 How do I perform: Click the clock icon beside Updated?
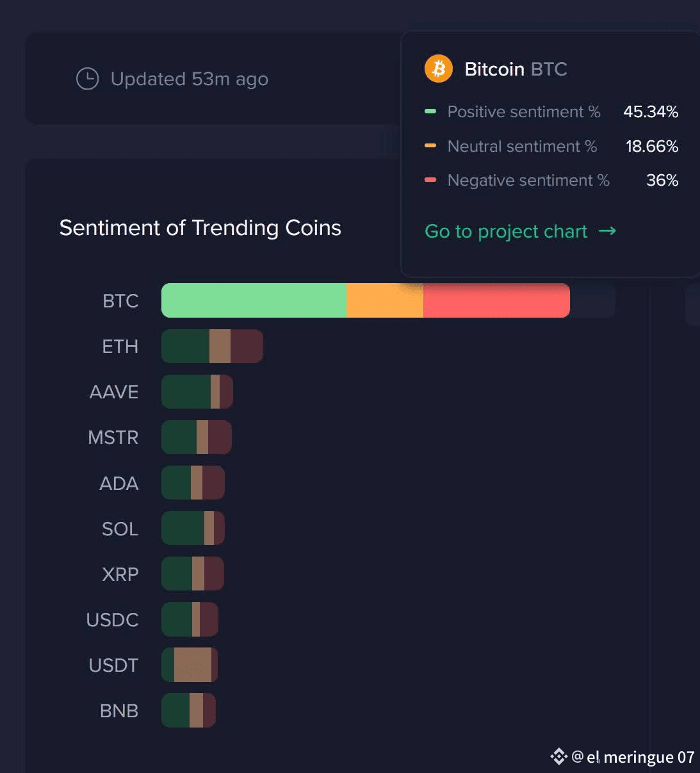[x=88, y=79]
